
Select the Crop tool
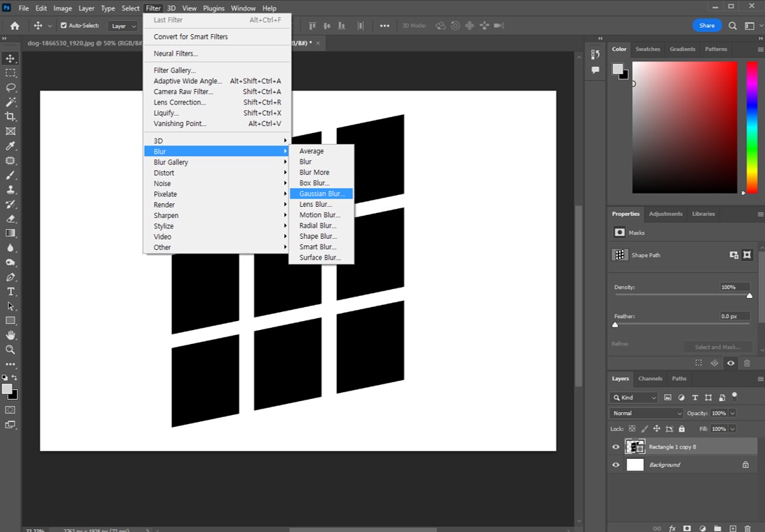click(x=10, y=117)
